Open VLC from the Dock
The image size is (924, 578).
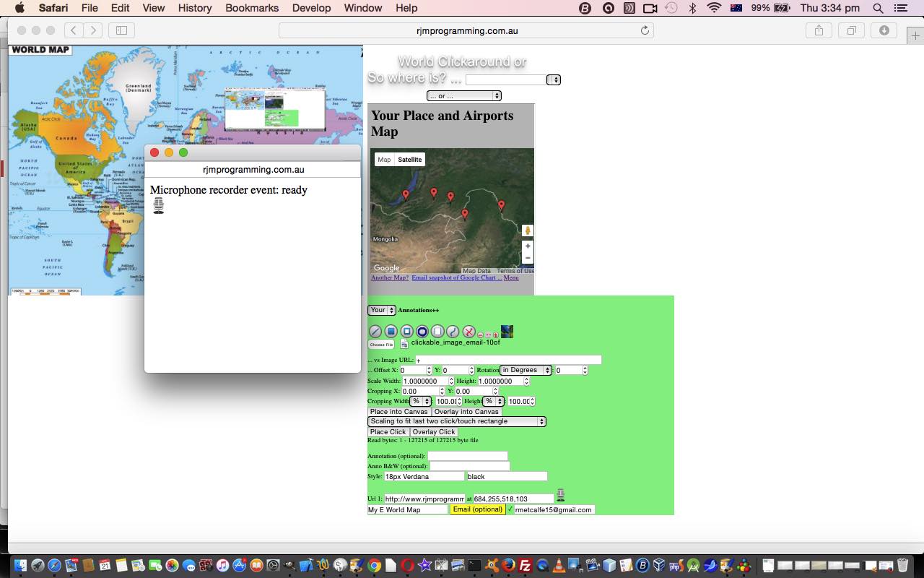pyautogui.click(x=560, y=566)
